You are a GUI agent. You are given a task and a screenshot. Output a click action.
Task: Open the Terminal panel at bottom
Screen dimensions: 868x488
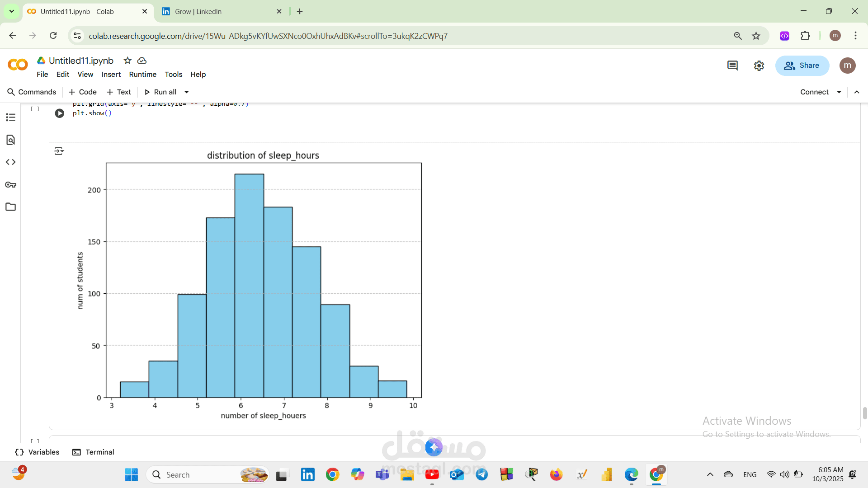click(93, 452)
